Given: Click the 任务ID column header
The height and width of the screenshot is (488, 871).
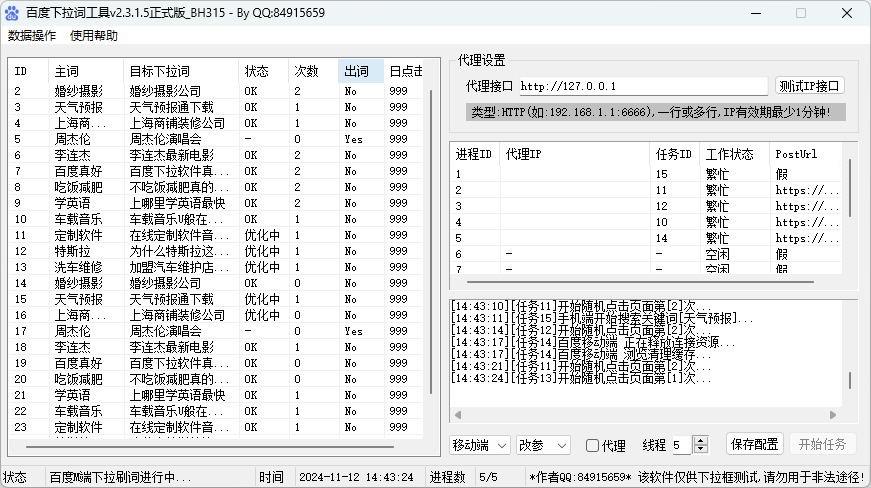Looking at the screenshot, I should coord(674,154).
